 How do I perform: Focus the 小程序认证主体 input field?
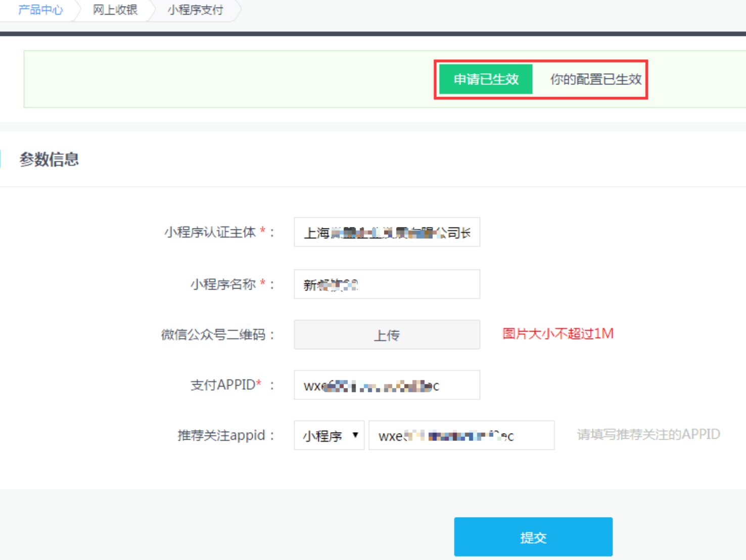(387, 232)
